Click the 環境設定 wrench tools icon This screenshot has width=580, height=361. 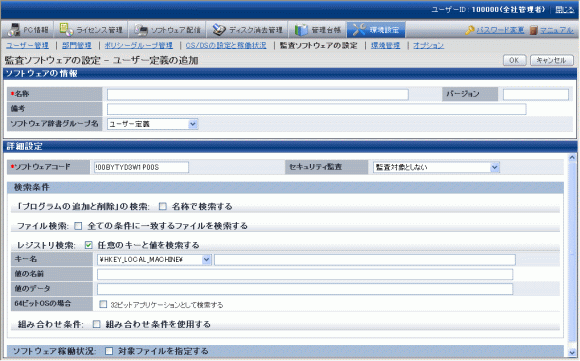pyautogui.click(x=359, y=30)
